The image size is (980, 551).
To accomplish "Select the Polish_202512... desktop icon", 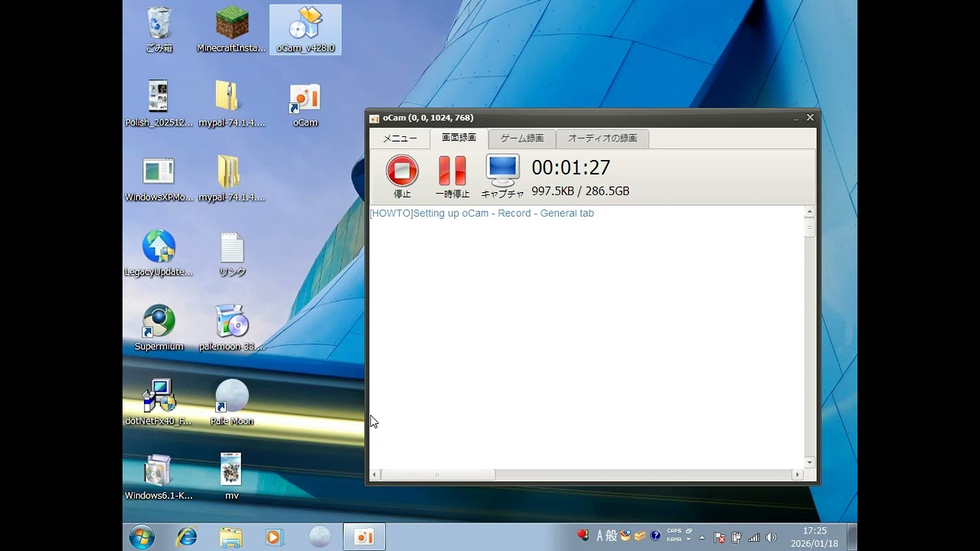I will click(158, 104).
